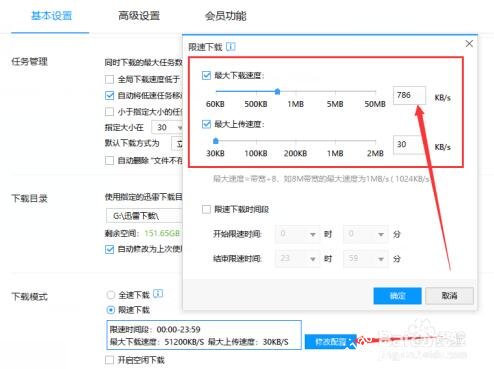Toggle the 自动修改为上次使用 checkbox
This screenshot has width=494, height=369.
pos(109,249)
